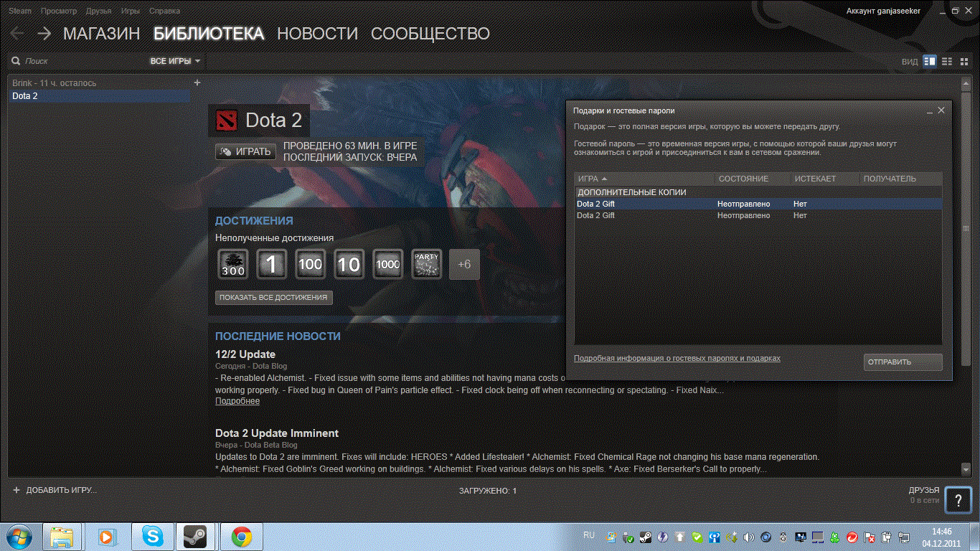Select the achievement icon labeled 1000
The height and width of the screenshot is (551, 980).
coord(387,264)
